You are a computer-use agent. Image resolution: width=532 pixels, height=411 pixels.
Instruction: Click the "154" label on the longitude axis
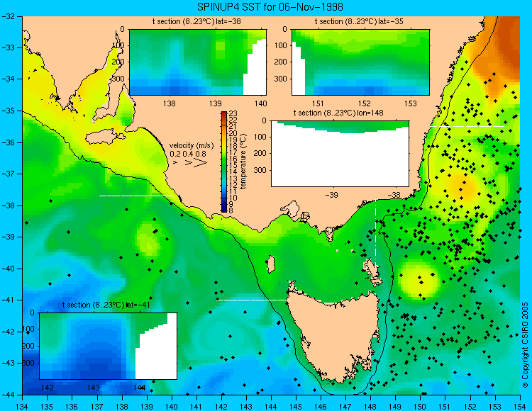520,407
